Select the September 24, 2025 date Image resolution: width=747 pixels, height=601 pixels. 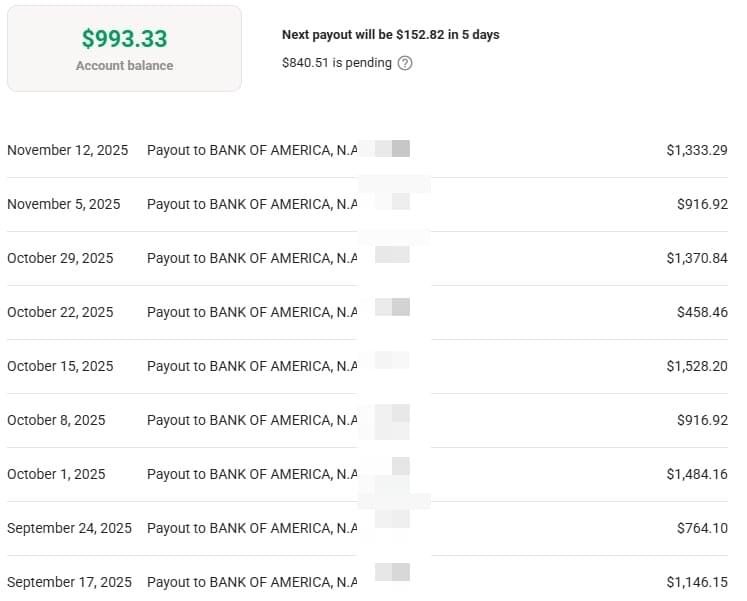coord(69,528)
